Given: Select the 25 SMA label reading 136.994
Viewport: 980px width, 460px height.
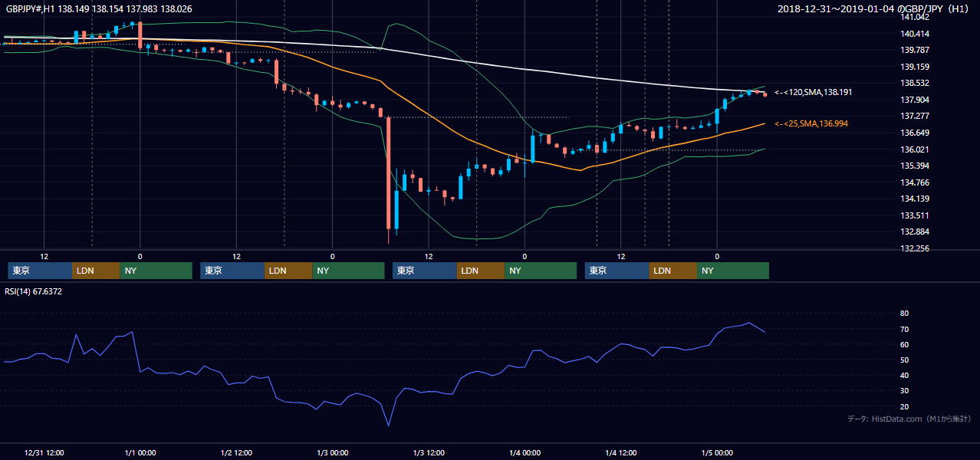Looking at the screenshot, I should (x=811, y=123).
